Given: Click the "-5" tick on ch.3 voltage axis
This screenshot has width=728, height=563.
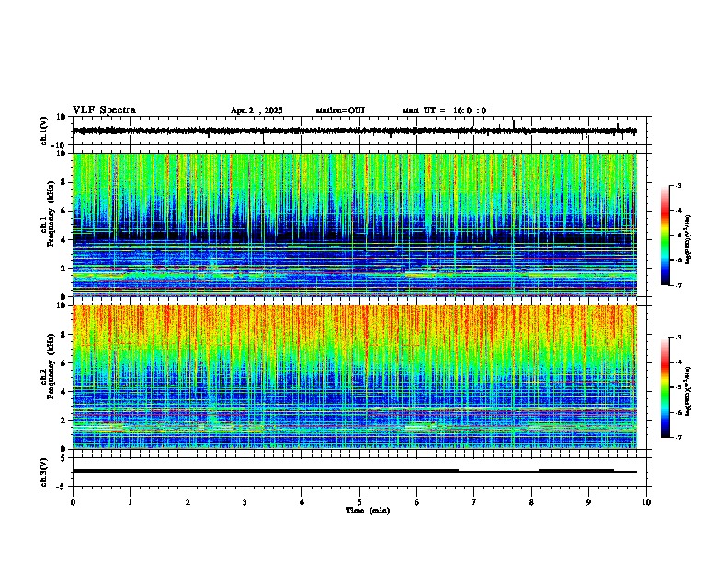Looking at the screenshot, I should (x=62, y=487).
